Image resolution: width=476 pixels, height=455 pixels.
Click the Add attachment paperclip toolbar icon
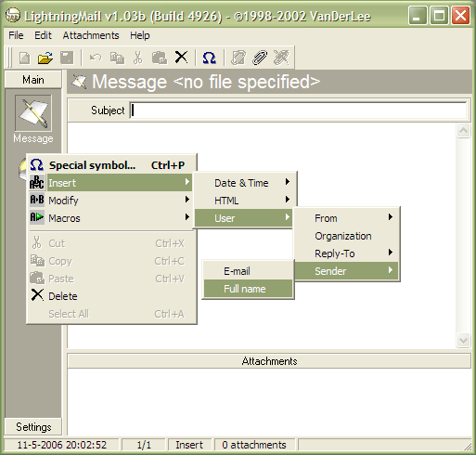260,58
